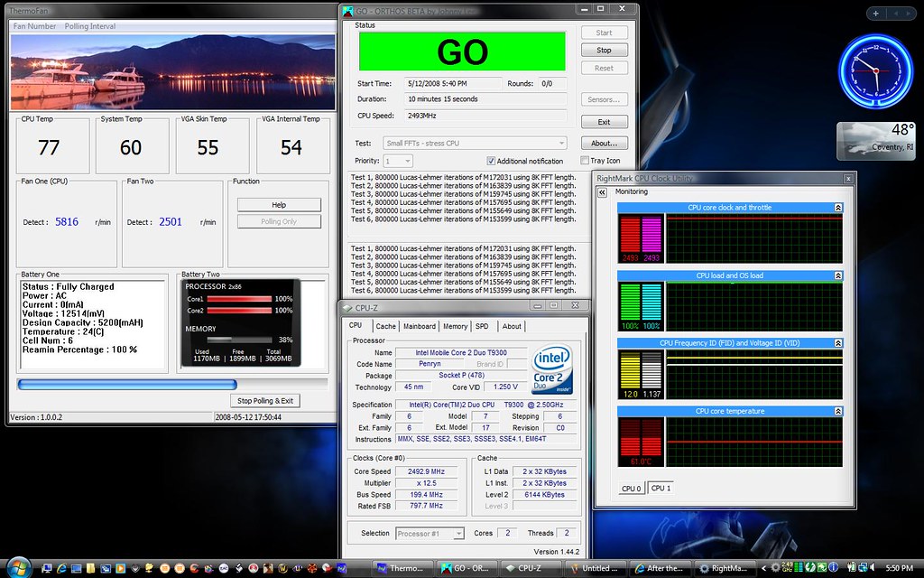
Task: Switch to the Cache tab in CPU-Z
Action: 385,326
